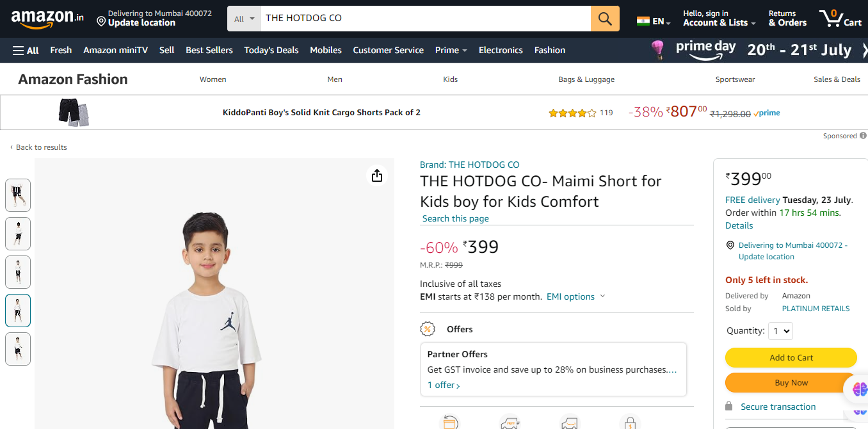The image size is (868, 429).
Task: Go back to results
Action: [x=41, y=147]
